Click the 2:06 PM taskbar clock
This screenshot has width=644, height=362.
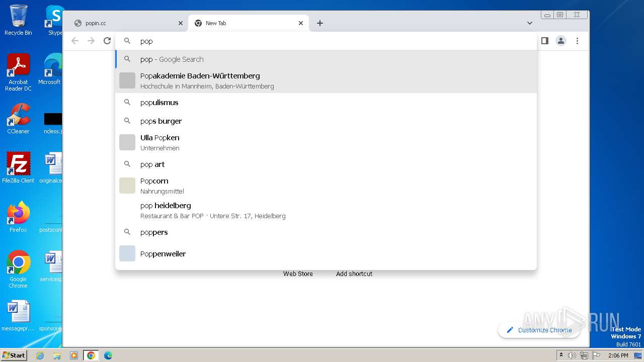618,355
